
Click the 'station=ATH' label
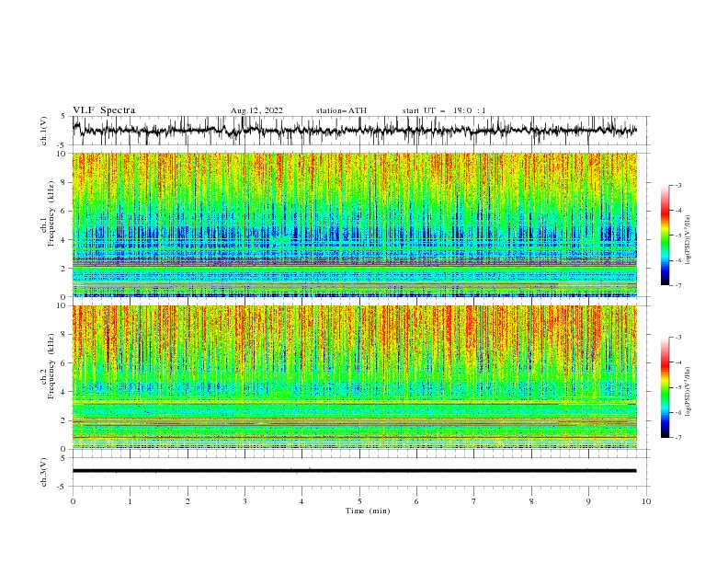[341, 110]
